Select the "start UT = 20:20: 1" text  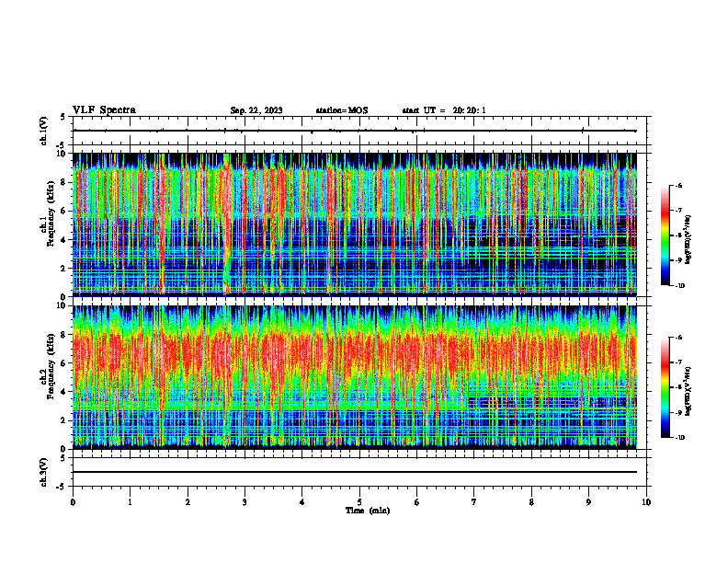444,110
